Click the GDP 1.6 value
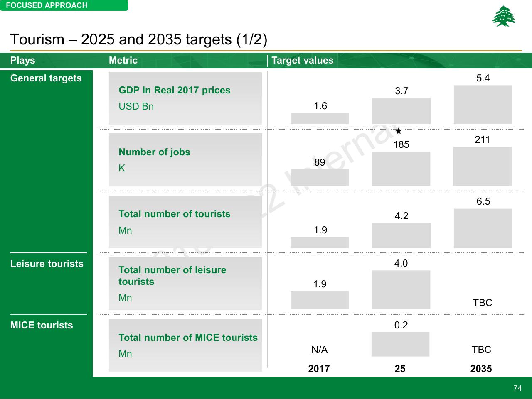 (x=320, y=106)
